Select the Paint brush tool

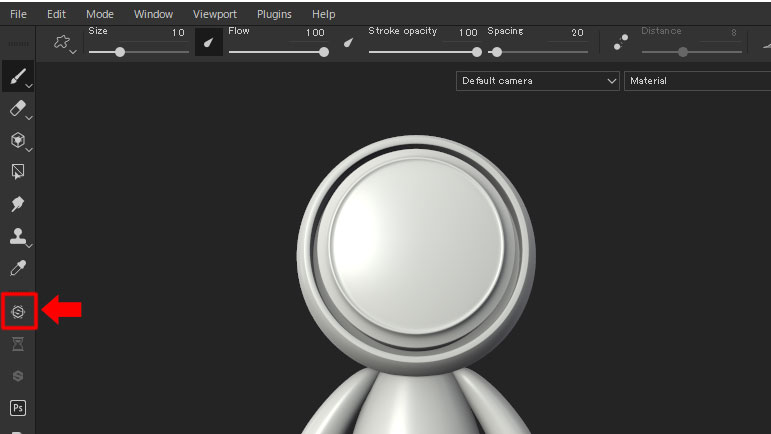[x=18, y=76]
